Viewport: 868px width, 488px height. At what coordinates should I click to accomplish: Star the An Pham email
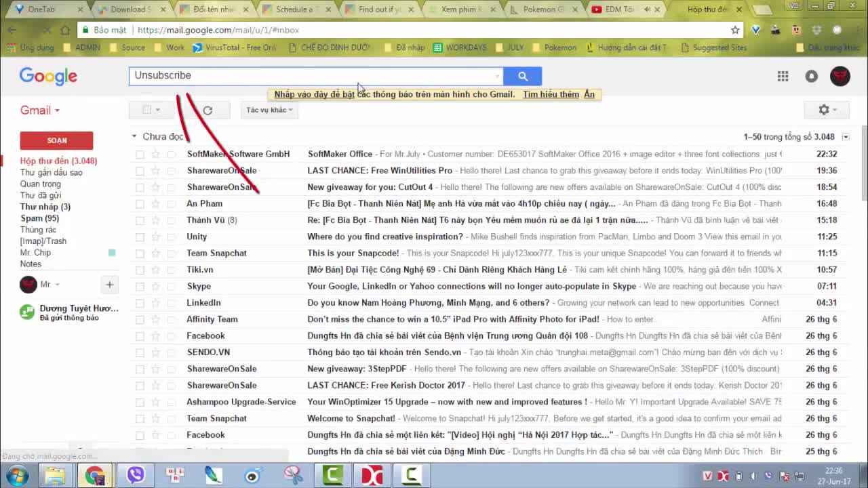point(155,203)
